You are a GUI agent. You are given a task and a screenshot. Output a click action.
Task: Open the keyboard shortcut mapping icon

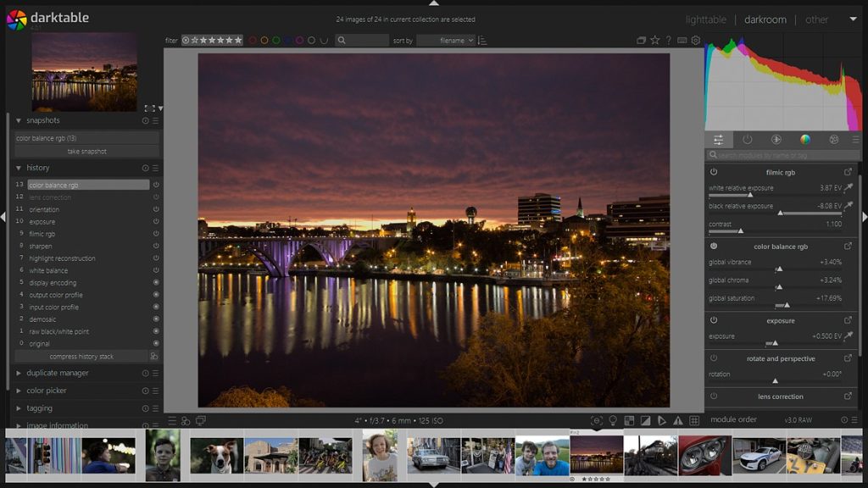tap(683, 39)
